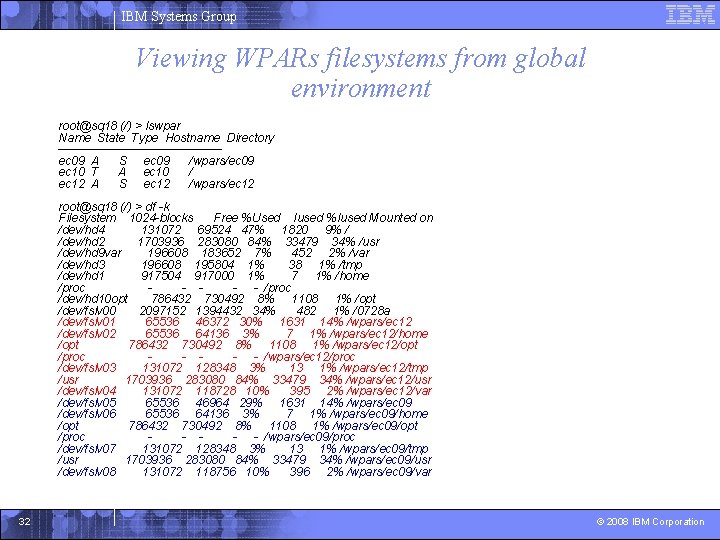Image resolution: width=720 pixels, height=540 pixels.
Task: Click the /dev/hd1 filesystem row
Action: [213, 276]
